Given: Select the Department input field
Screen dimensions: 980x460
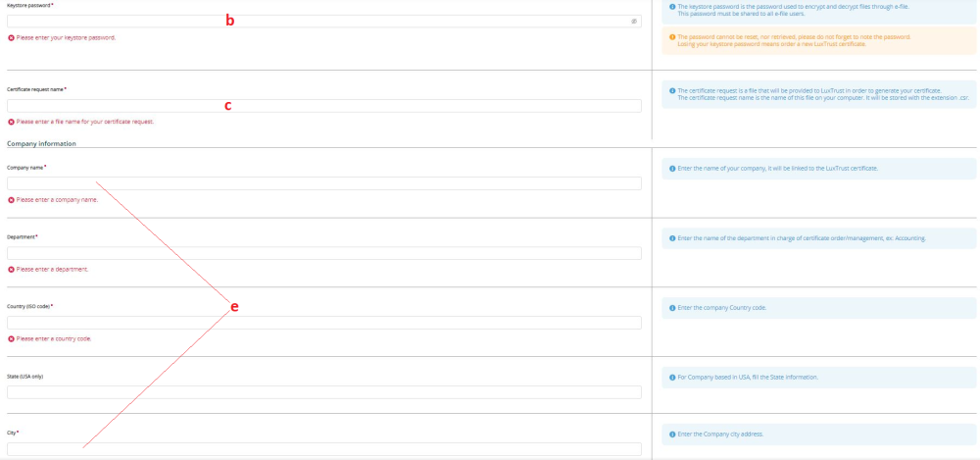Looking at the screenshot, I should pos(323,253).
